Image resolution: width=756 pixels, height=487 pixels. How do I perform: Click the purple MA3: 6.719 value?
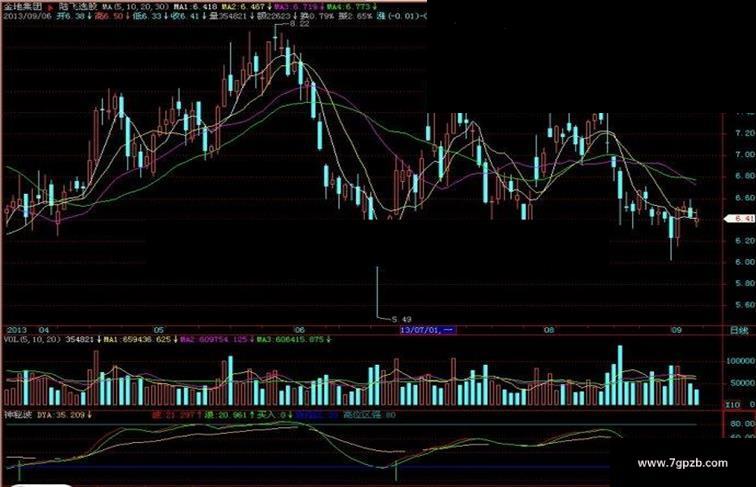click(296, 7)
